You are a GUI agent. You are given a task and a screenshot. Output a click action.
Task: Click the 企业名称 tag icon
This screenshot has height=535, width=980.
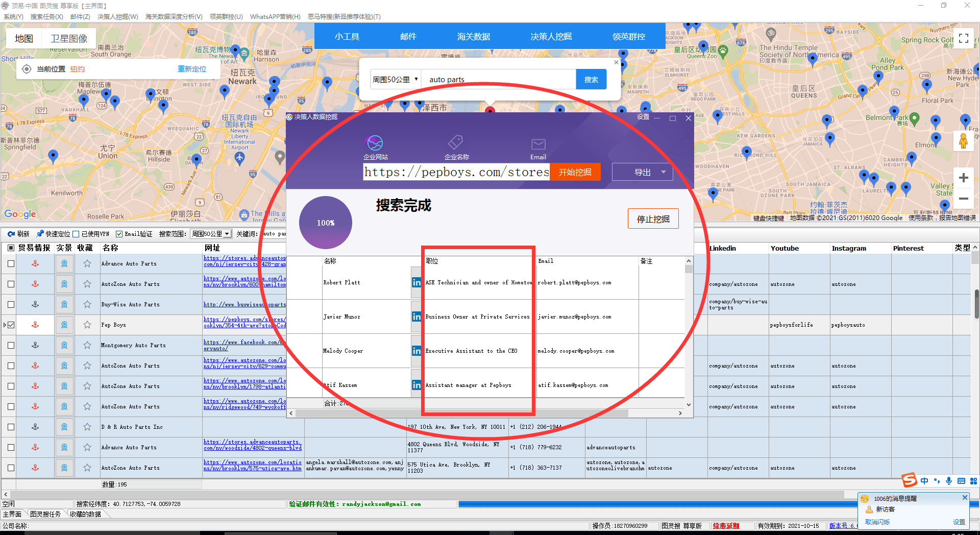click(x=455, y=143)
